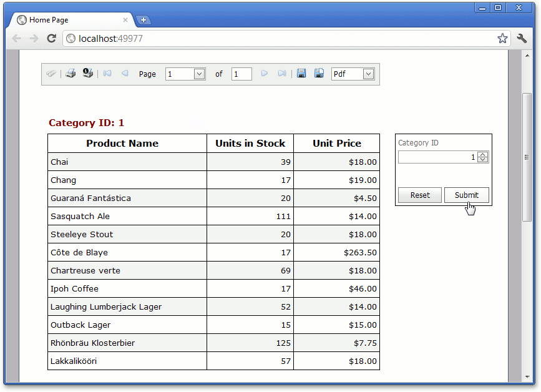This screenshot has width=541, height=392.
Task: Expand the Pdf export format dropdown
Action: pos(368,74)
